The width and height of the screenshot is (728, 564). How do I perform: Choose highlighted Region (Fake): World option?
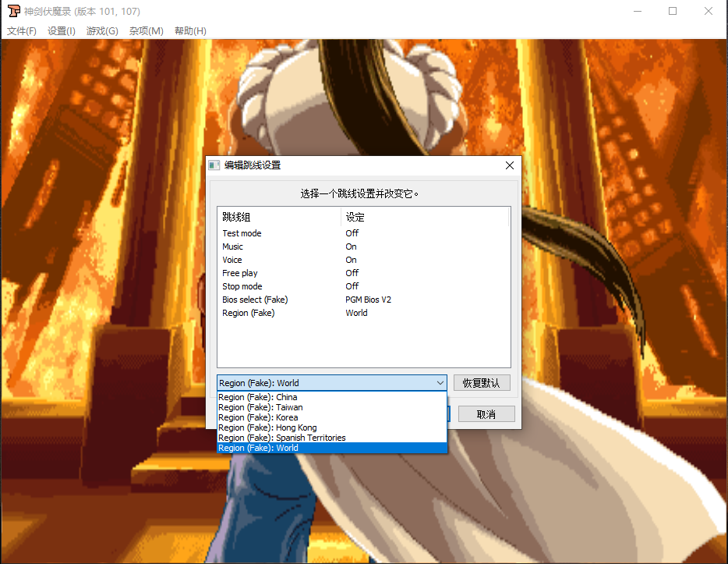[x=332, y=448]
